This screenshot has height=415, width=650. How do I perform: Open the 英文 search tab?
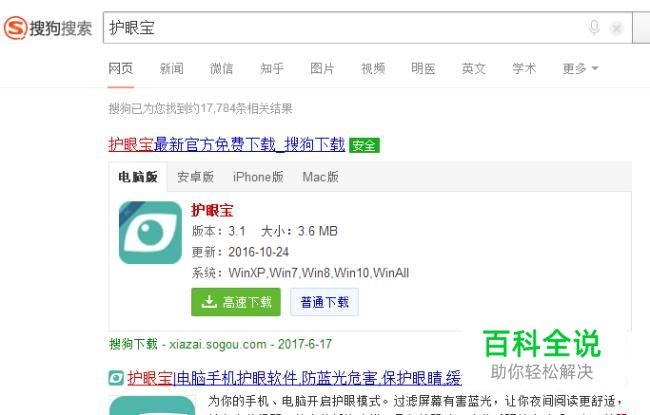(473, 68)
